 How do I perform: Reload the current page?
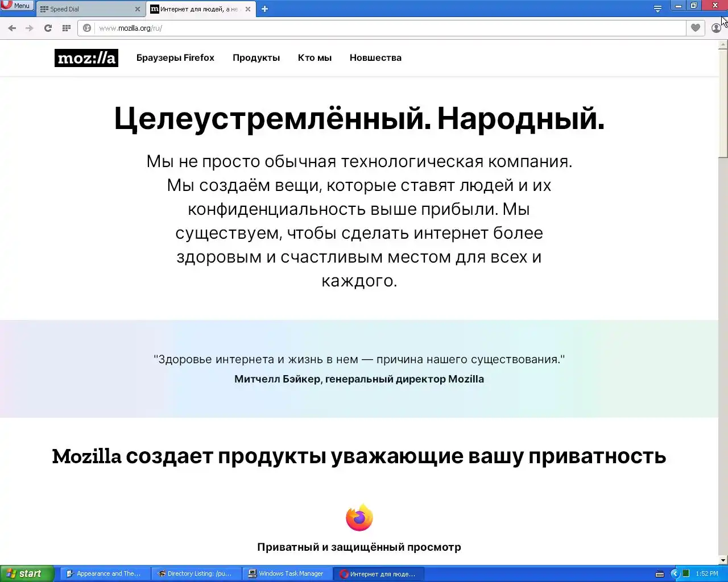click(48, 28)
